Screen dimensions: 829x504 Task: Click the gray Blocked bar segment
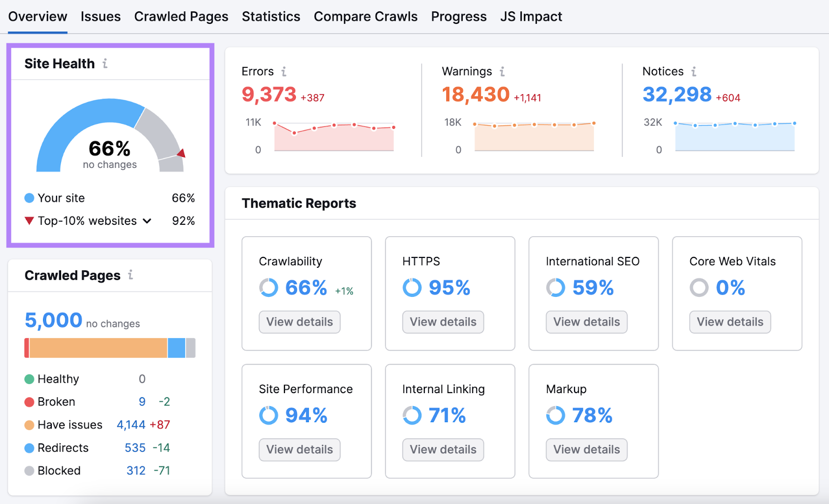point(191,348)
